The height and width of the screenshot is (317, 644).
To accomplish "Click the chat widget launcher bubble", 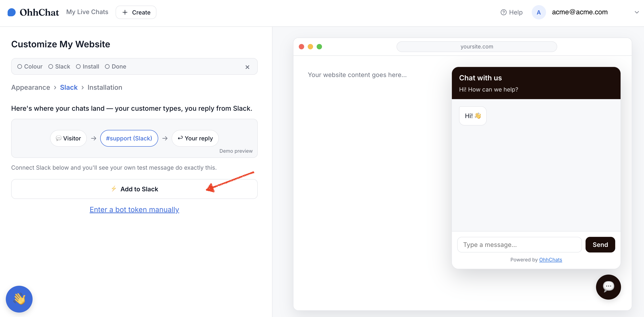I will coord(608,287).
